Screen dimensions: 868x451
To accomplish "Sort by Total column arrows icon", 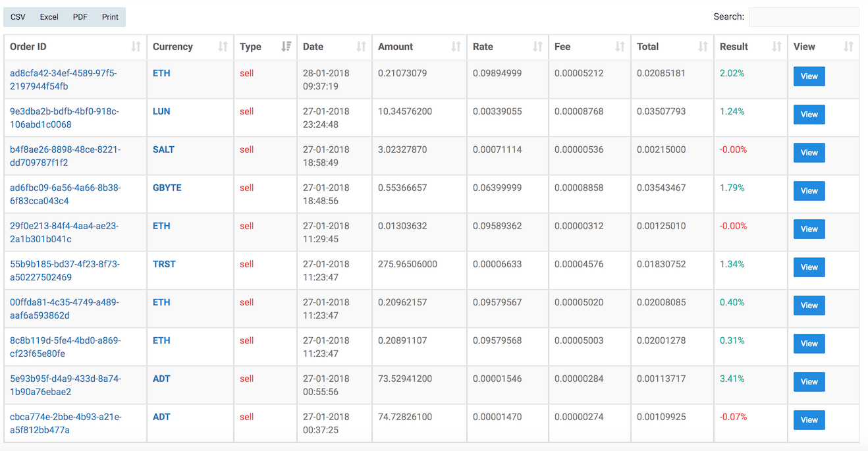I will tap(703, 47).
